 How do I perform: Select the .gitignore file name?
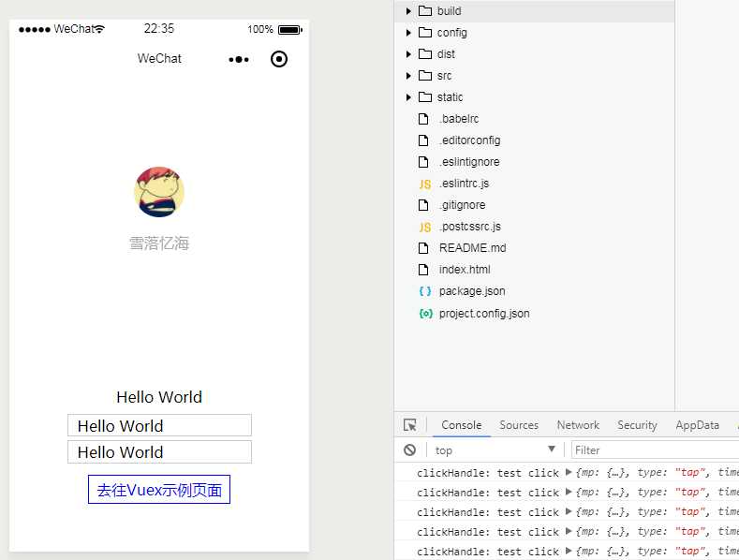point(462,205)
